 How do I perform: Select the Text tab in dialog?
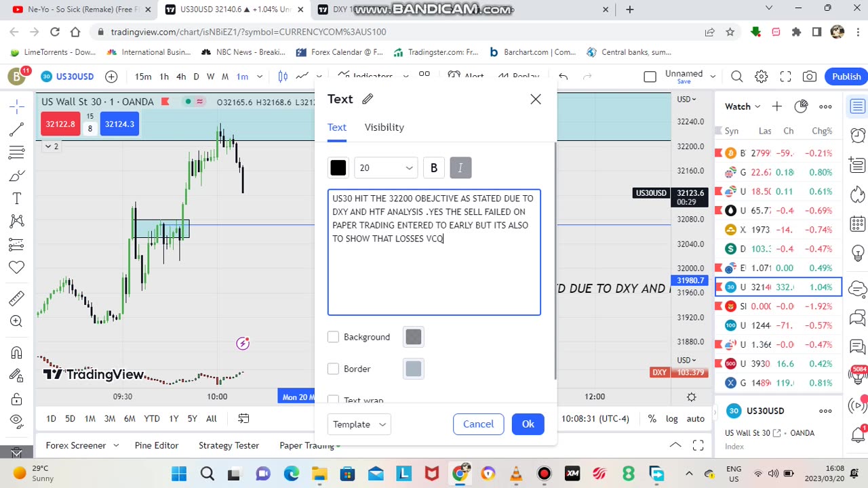(x=337, y=127)
